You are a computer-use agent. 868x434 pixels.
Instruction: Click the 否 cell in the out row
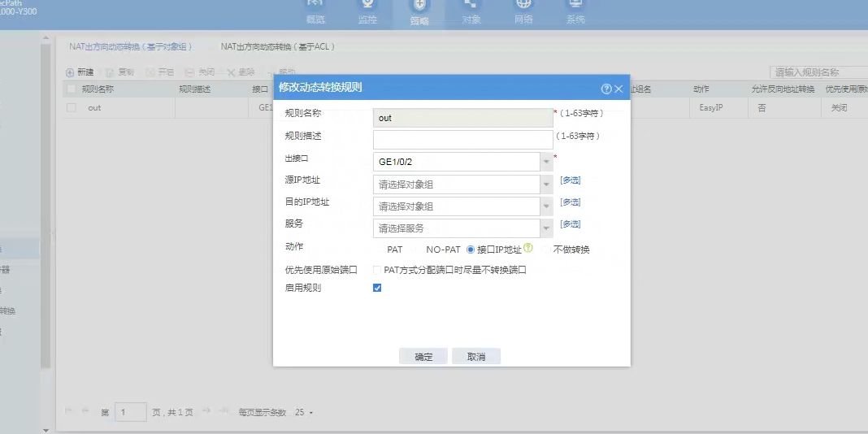click(x=762, y=108)
